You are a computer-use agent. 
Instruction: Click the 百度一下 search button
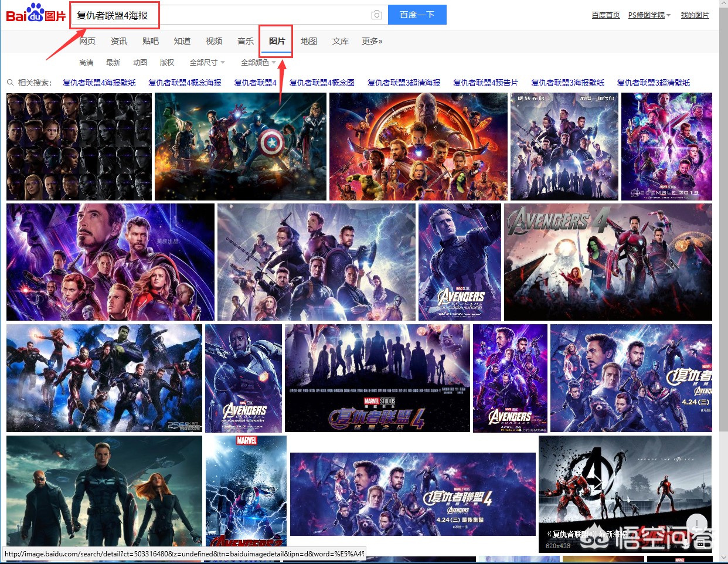[417, 15]
